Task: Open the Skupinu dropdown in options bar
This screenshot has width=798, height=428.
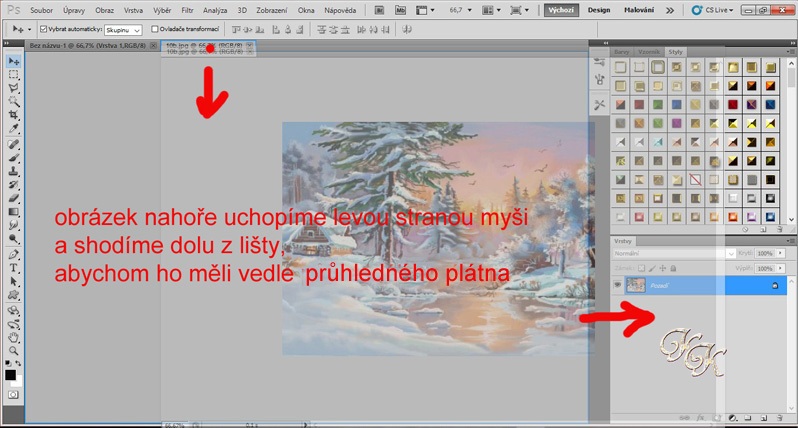Action: coord(123,30)
